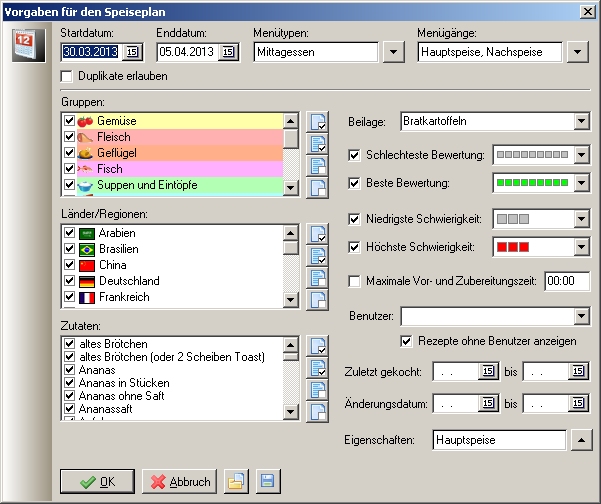Click topmost selection icon beside Länder/Regionen list
The image size is (601, 504).
click(x=317, y=234)
